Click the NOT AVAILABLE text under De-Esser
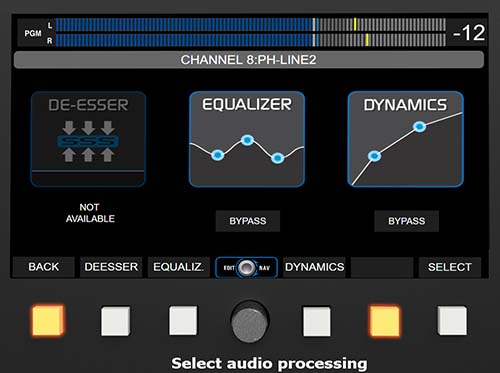This screenshot has height=373, width=500. pos(90,213)
